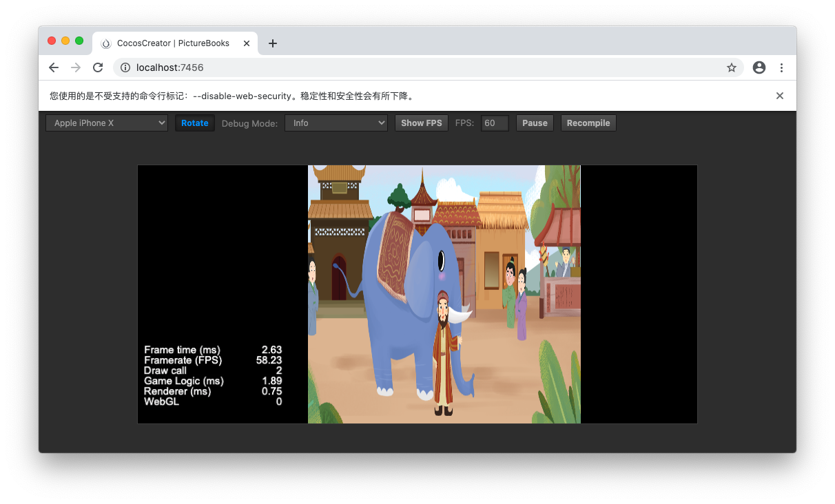The image size is (835, 504).
Task: Go back with the browser back arrow
Action: (54, 67)
